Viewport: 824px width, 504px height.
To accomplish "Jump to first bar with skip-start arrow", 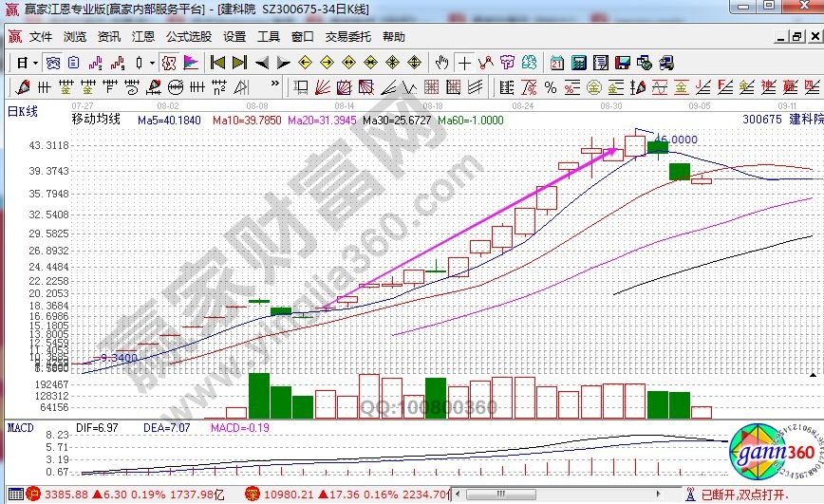I will [217, 63].
